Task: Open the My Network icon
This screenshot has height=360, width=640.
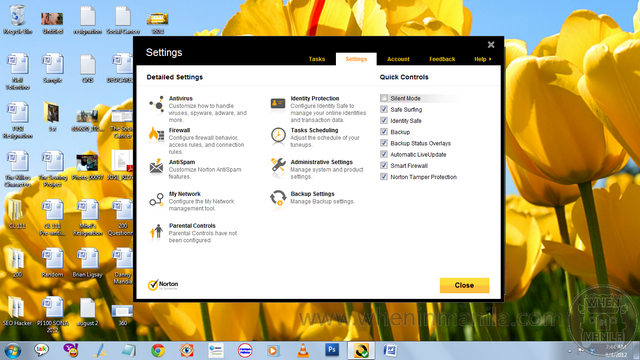Action: pos(156,200)
